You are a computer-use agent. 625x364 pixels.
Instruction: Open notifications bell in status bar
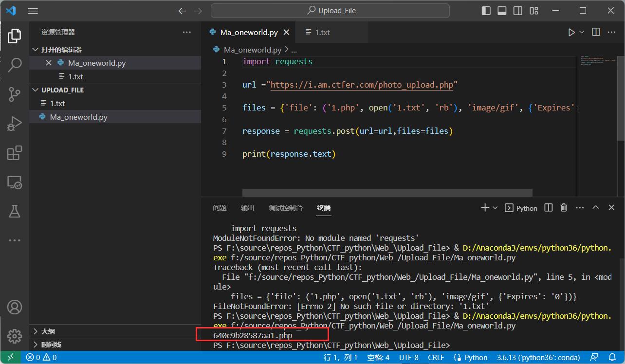(611, 358)
